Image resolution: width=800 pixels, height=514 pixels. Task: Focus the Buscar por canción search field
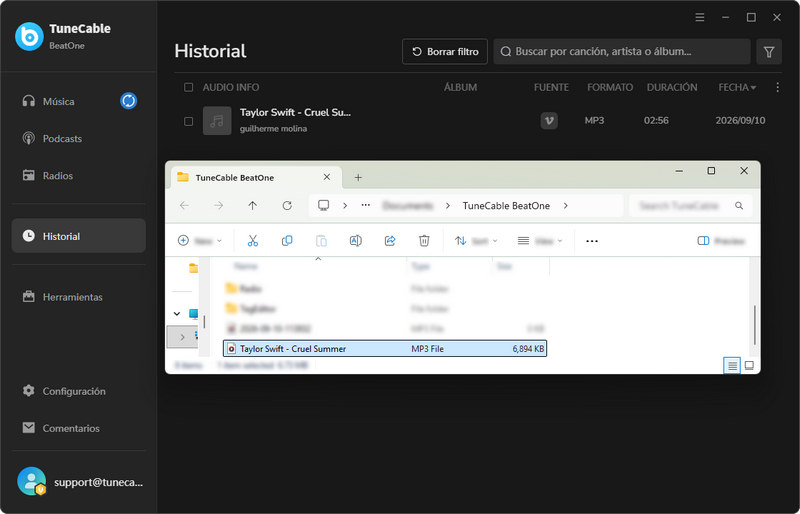click(x=621, y=52)
